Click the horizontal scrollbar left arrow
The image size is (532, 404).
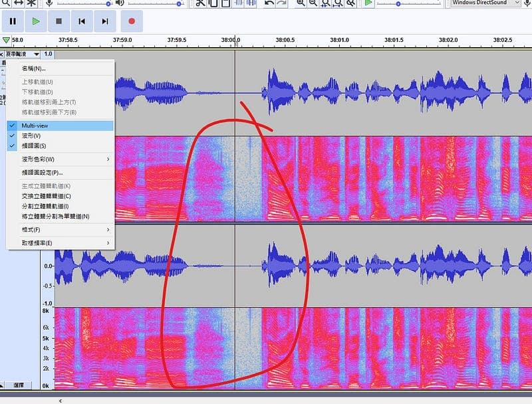[x=61, y=401]
